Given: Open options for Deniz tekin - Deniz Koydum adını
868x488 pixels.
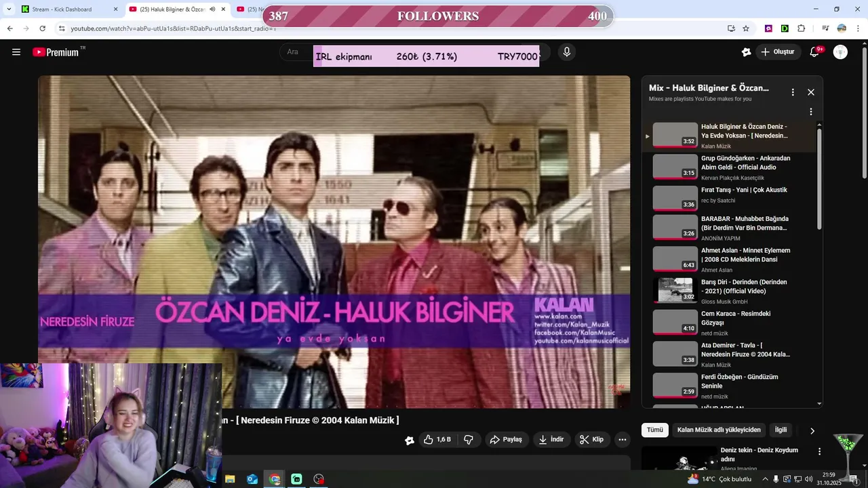Looking at the screenshot, I should 819,451.
